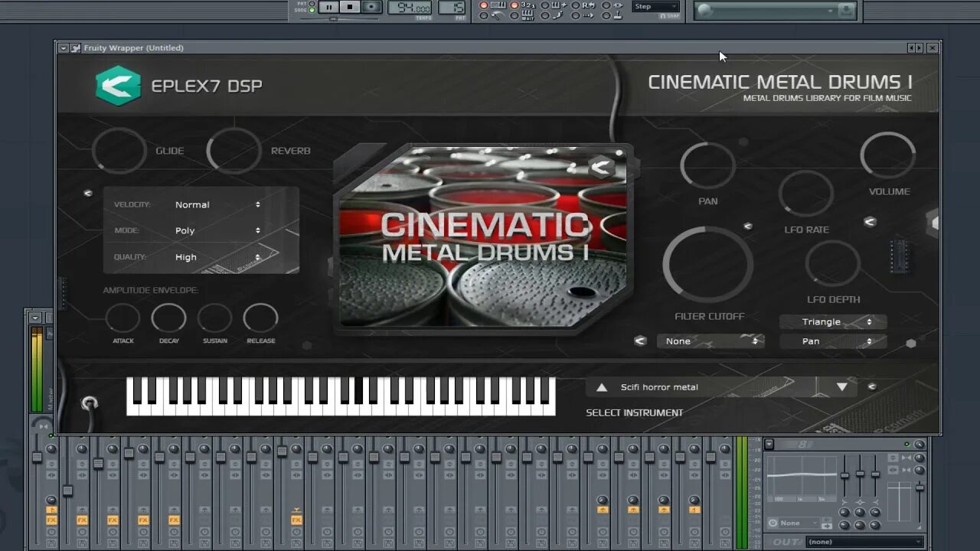Open the LFO waveform dropdown showing Triangle
The height and width of the screenshot is (551, 980).
pos(833,322)
